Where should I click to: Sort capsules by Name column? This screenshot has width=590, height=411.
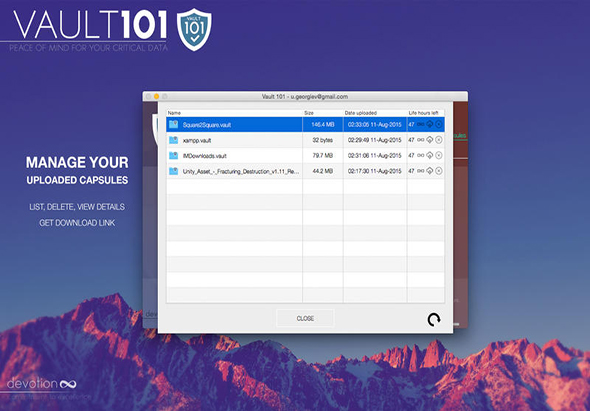tap(234, 113)
